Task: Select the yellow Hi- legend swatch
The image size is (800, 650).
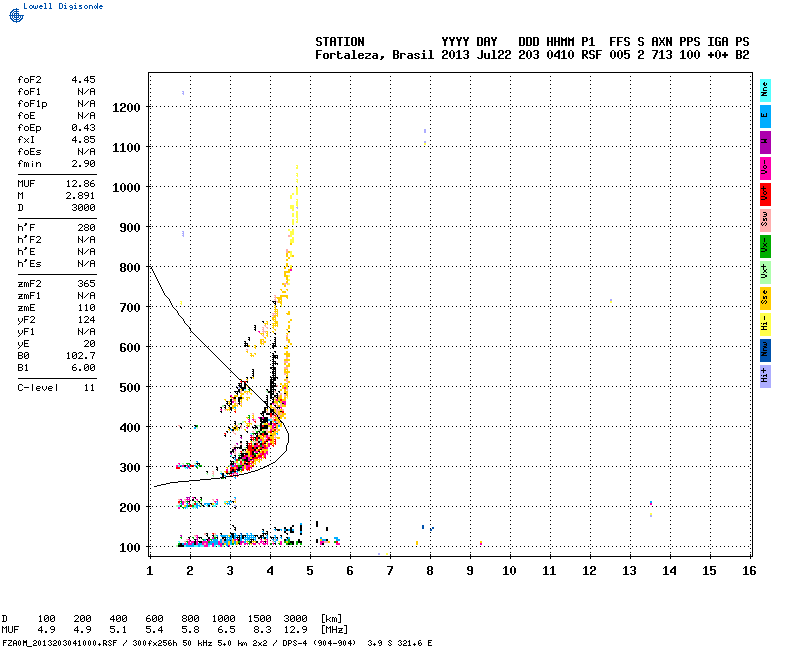Action: 765,324
